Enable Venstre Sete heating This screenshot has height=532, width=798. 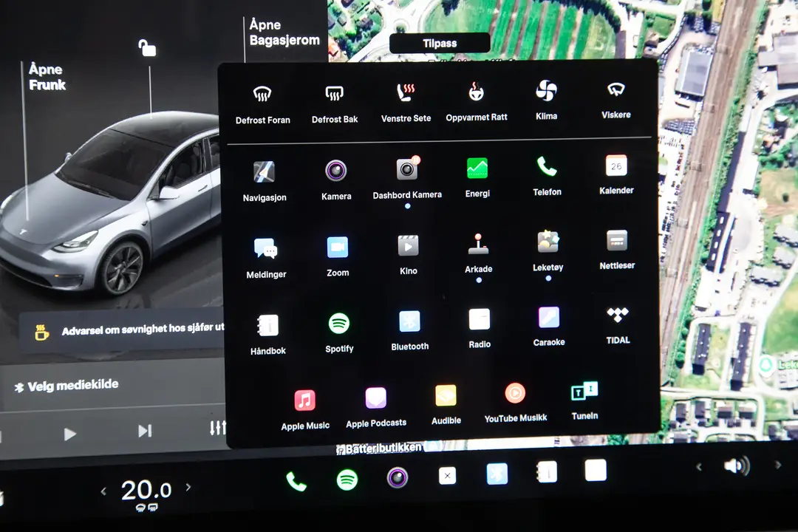click(x=405, y=94)
